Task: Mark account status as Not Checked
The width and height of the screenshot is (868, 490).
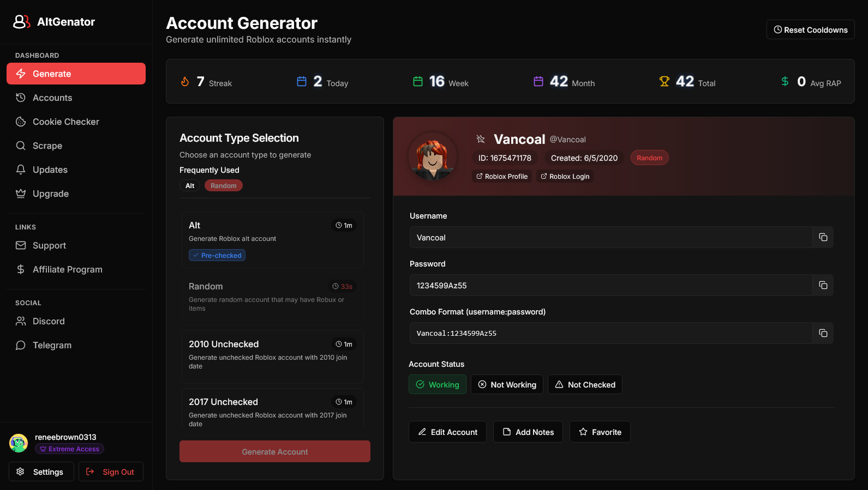Action: pos(585,384)
